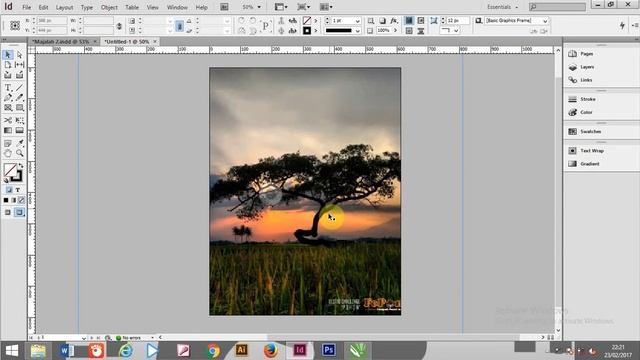Click the Apply Gradient button
The width and height of the screenshot is (640, 360).
tap(13, 200)
